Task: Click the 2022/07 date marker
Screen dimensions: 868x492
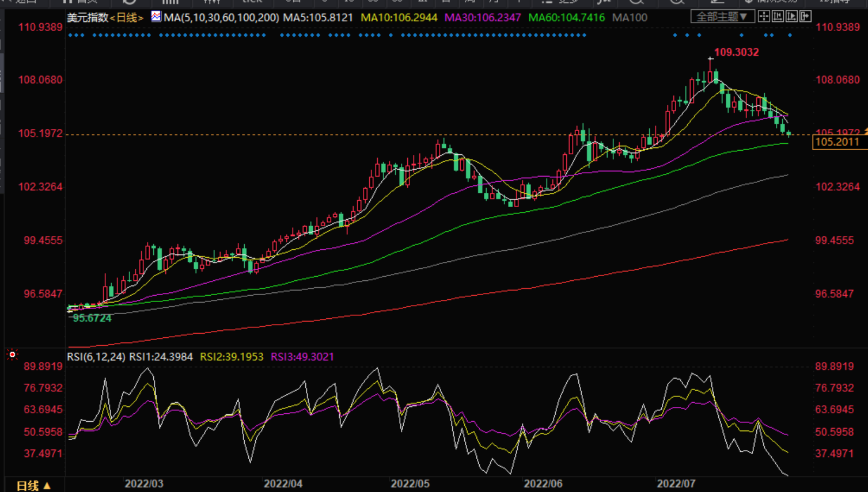Action: pyautogui.click(x=676, y=483)
